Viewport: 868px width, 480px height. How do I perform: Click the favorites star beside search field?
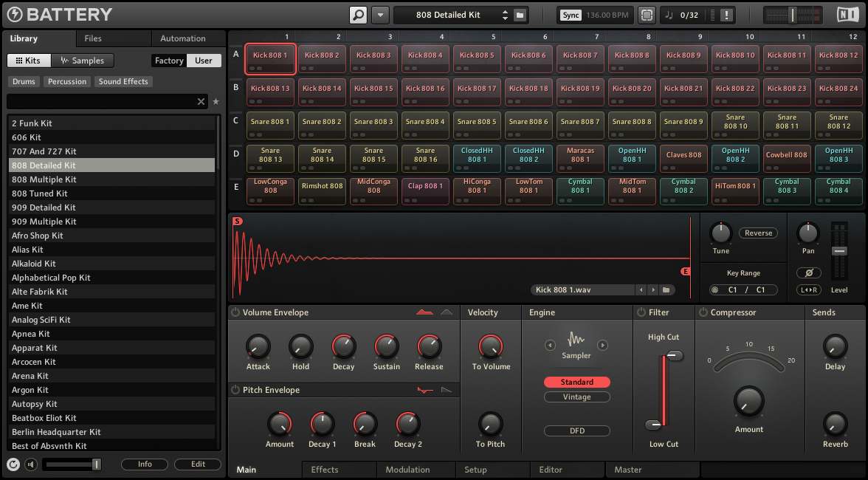coord(216,101)
